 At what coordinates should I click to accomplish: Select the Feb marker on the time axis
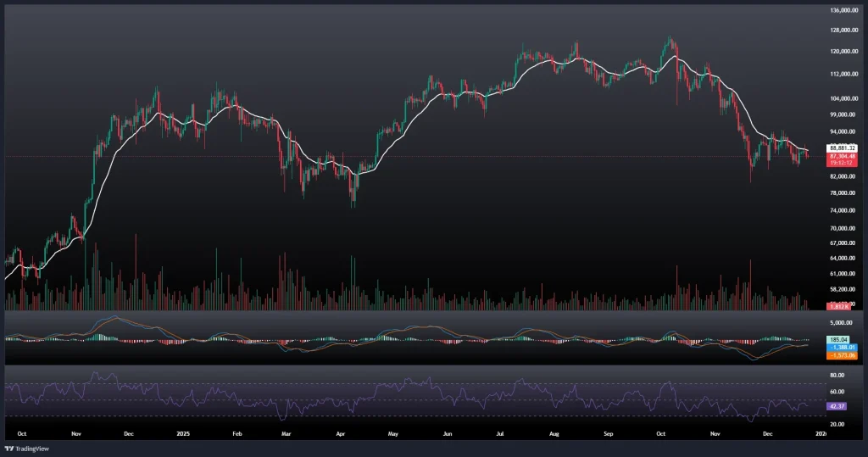tap(237, 433)
